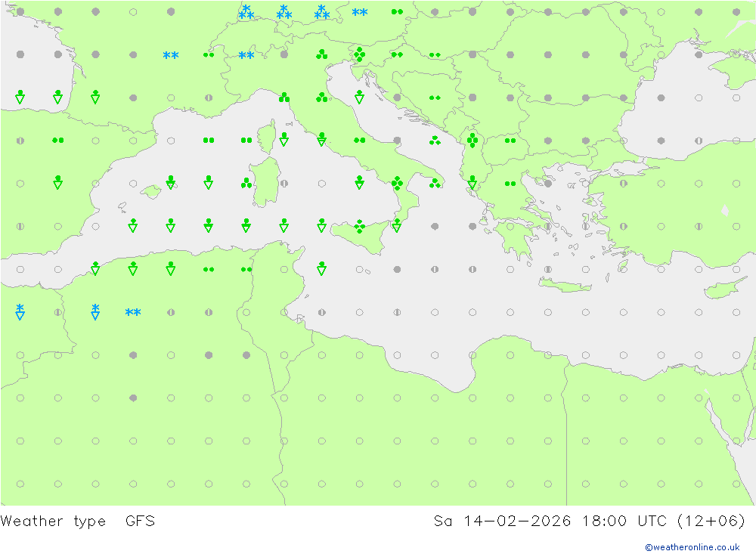Viewport: 756px width, 554px height.
Task: Click the rain shower symbol south of Sicily
Action: [322, 268]
